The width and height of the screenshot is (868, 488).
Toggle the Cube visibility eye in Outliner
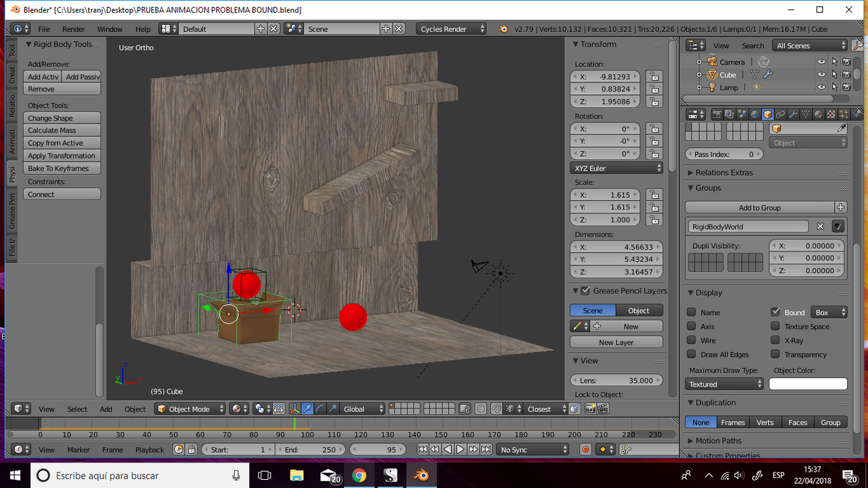[x=821, y=75]
